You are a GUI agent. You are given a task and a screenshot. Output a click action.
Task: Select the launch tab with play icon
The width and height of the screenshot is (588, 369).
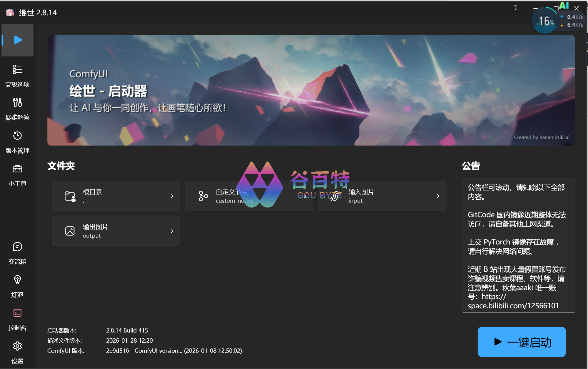pyautogui.click(x=17, y=40)
